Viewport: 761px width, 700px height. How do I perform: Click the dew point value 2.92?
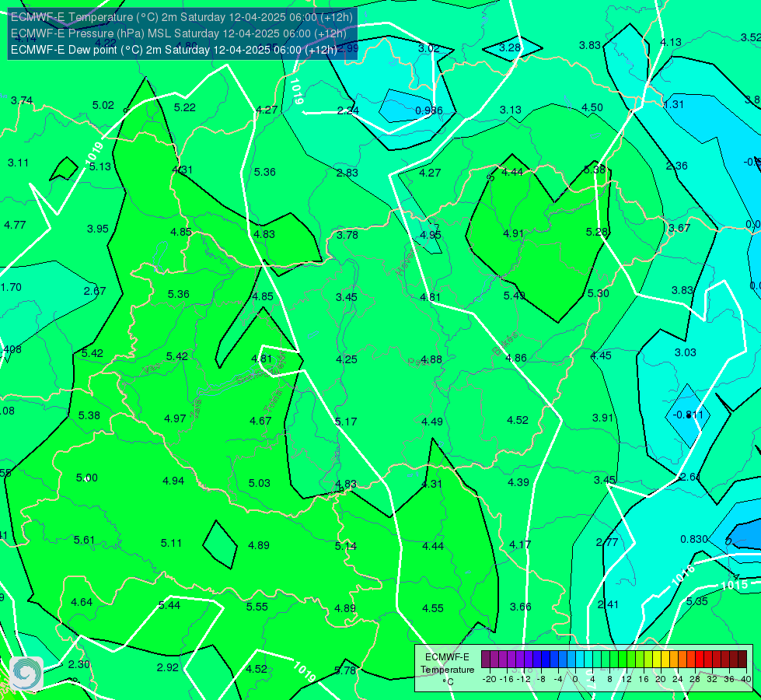tap(168, 667)
